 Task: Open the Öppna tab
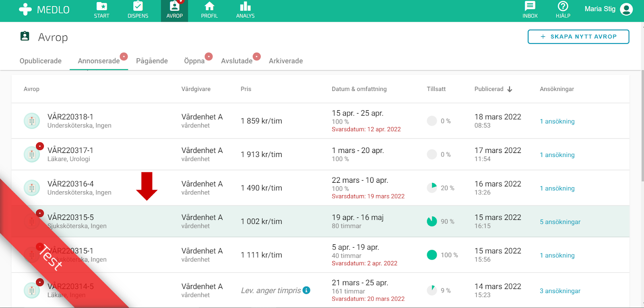click(x=194, y=61)
